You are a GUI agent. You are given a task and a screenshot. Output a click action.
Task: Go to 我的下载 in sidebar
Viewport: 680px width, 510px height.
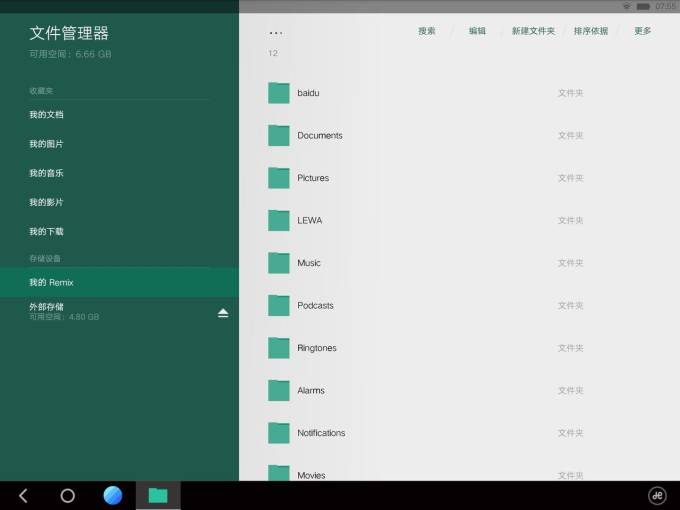(x=46, y=232)
